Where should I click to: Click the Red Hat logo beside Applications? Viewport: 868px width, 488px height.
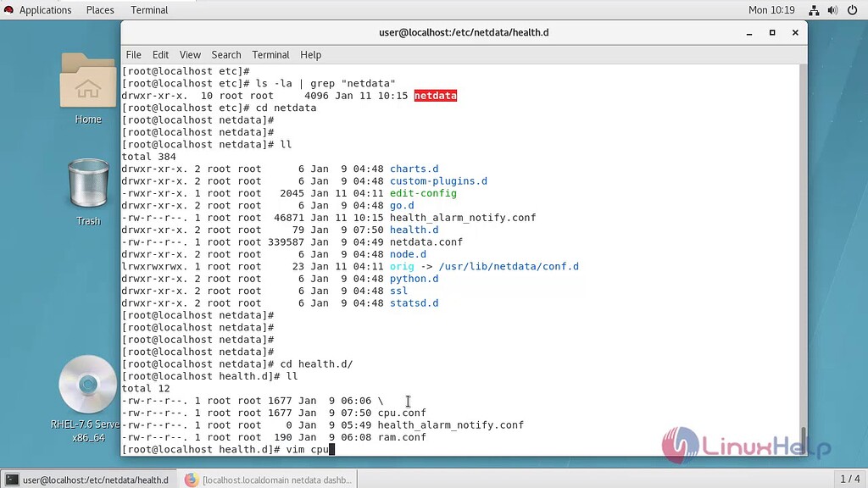8,9
